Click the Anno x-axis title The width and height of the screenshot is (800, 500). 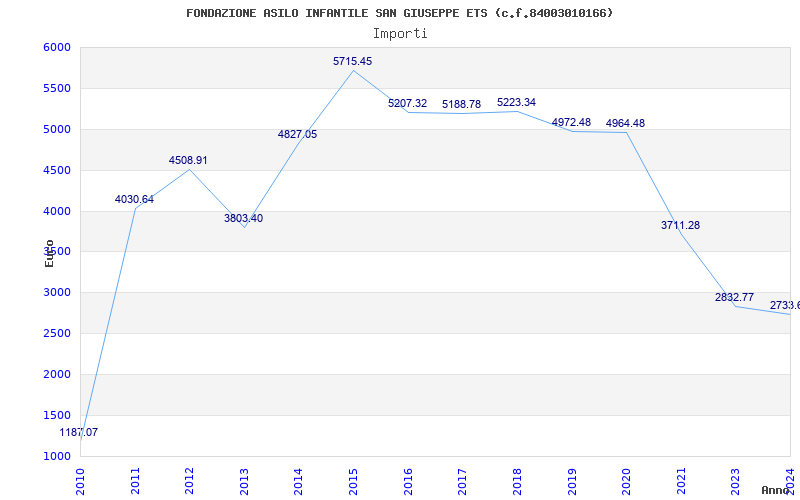[776, 491]
